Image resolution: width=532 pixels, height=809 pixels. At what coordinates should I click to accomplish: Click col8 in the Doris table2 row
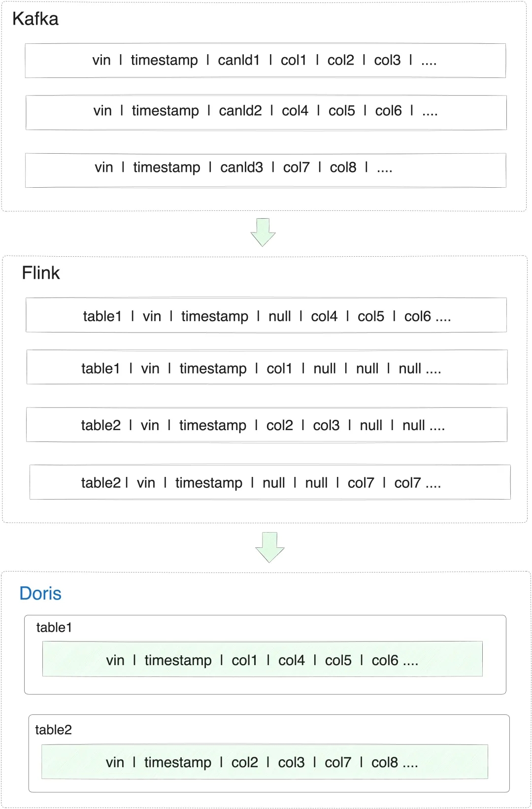tap(385, 762)
